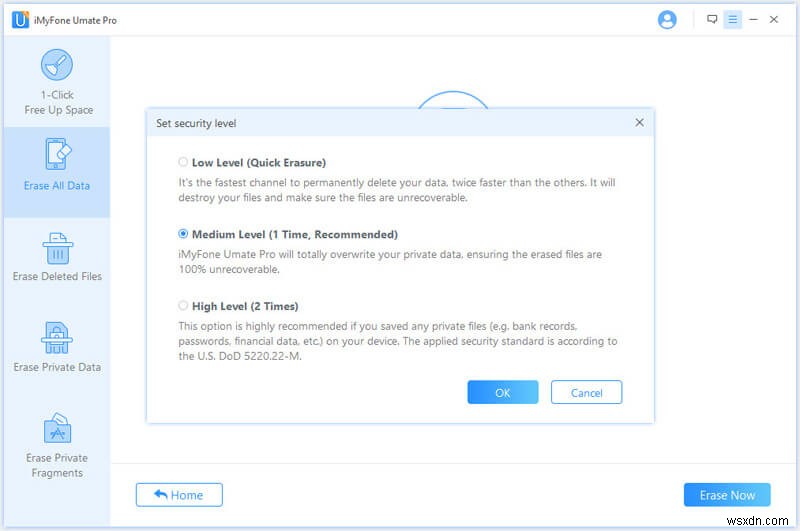
Task: Close the Umate Pro window
Action: click(773, 20)
